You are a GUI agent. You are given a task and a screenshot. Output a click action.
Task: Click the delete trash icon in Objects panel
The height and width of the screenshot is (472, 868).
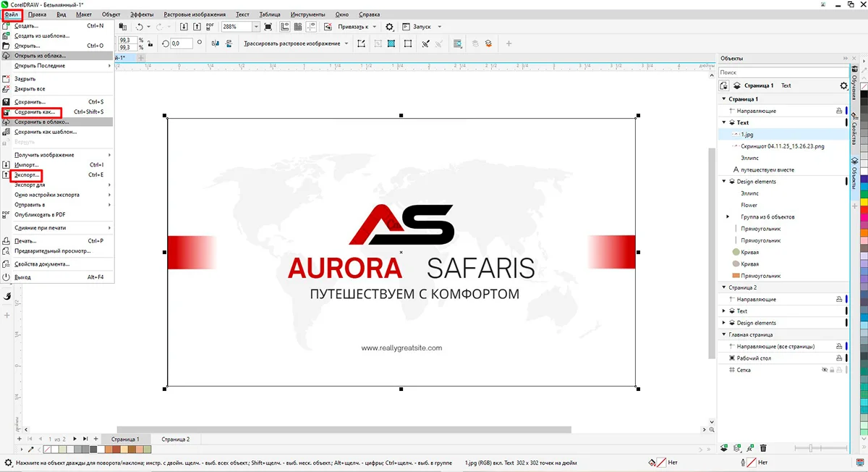pyautogui.click(x=763, y=449)
